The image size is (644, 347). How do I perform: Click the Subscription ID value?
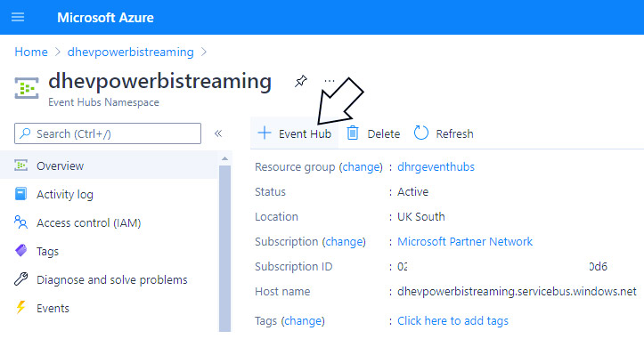point(502,267)
